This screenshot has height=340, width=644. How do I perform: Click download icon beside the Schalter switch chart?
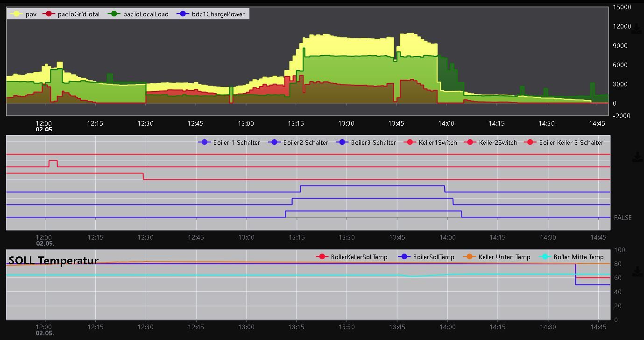click(x=637, y=157)
